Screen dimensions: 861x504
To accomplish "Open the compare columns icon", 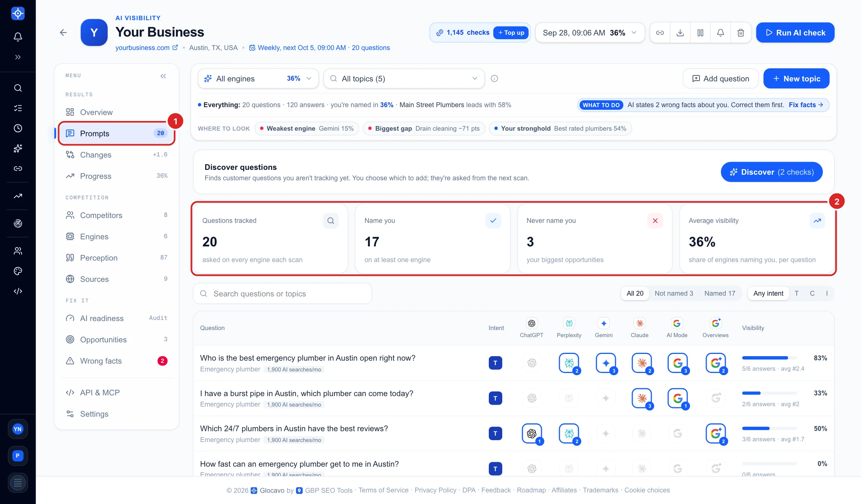I will click(700, 33).
